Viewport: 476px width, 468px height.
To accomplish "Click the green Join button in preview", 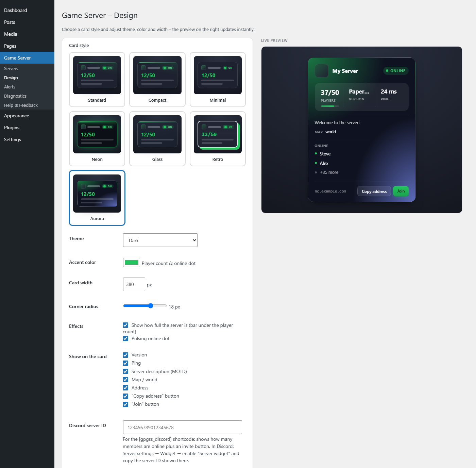I will (x=401, y=191).
